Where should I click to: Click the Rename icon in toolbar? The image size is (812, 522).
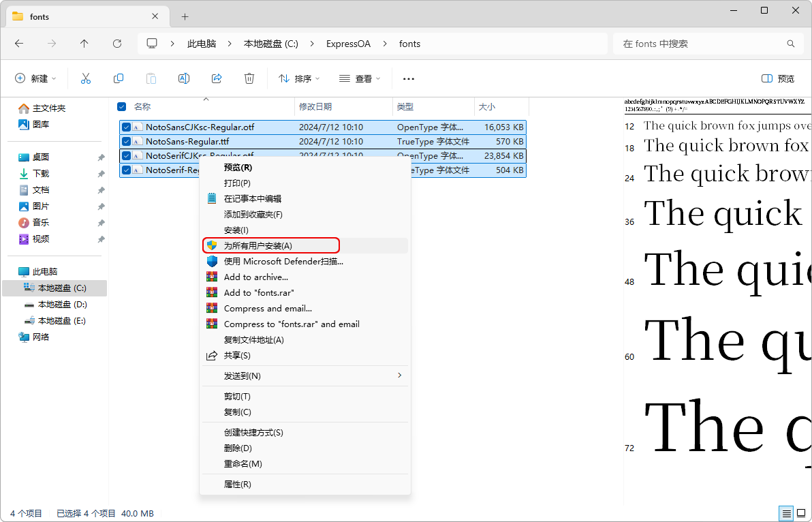click(184, 78)
